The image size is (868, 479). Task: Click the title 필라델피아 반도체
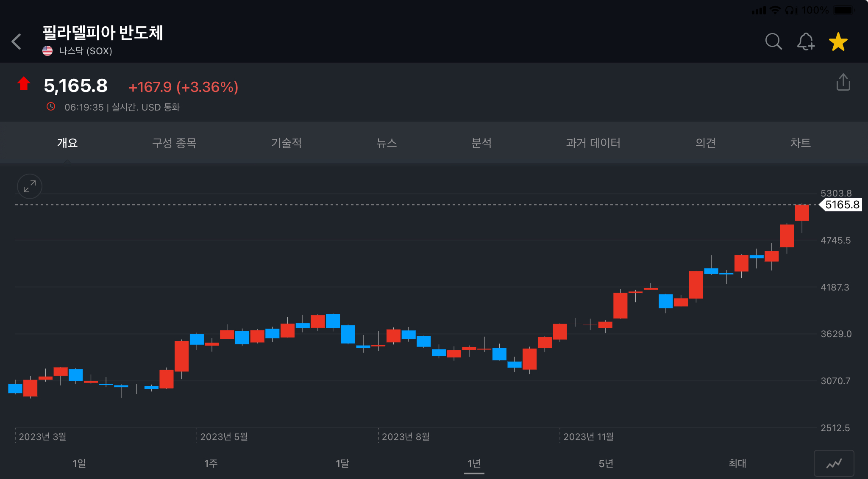[x=103, y=33]
